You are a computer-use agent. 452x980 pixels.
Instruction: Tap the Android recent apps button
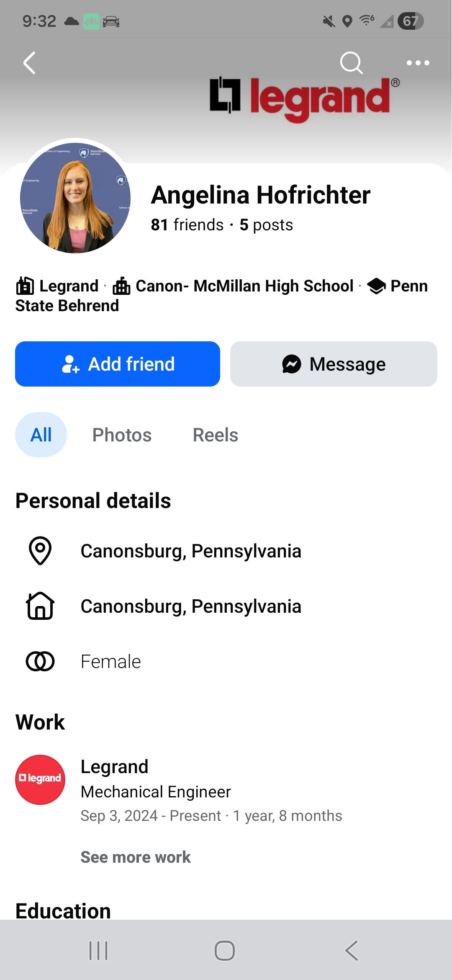98,951
